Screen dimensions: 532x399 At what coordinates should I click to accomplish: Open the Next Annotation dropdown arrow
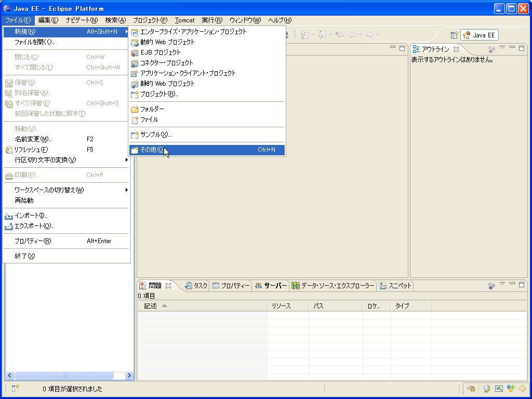pos(313,35)
